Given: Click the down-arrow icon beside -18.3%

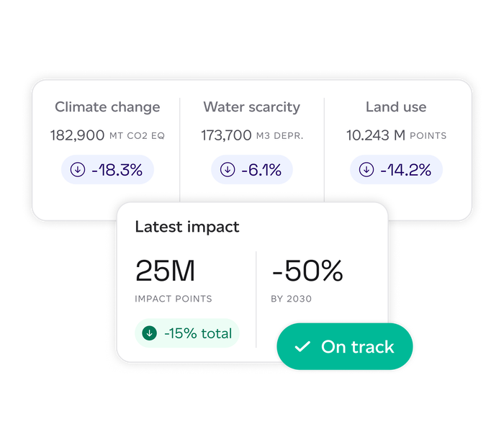Looking at the screenshot, I should tap(78, 171).
